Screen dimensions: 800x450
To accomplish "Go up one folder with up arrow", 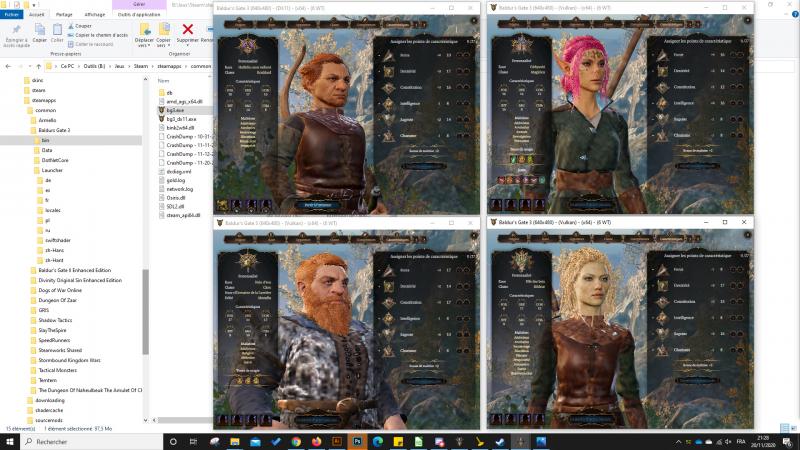I will coord(38,66).
